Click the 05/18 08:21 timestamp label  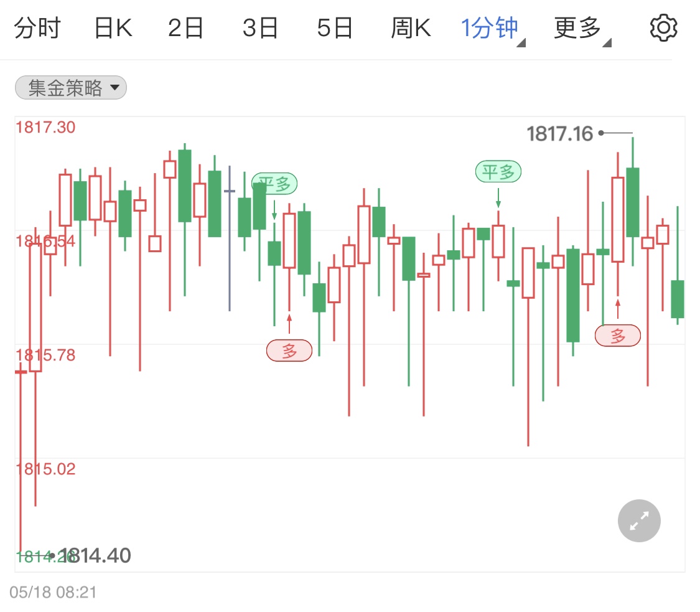[x=53, y=593]
